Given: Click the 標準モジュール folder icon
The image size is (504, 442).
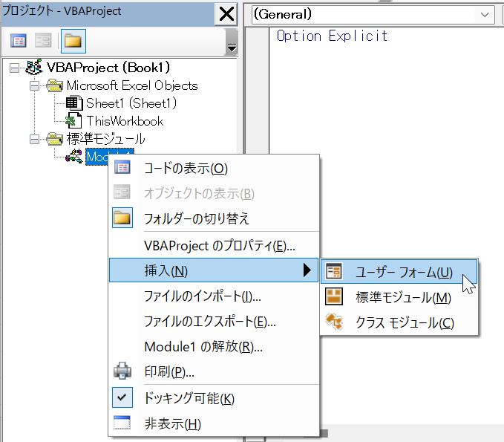Looking at the screenshot, I should (x=55, y=139).
